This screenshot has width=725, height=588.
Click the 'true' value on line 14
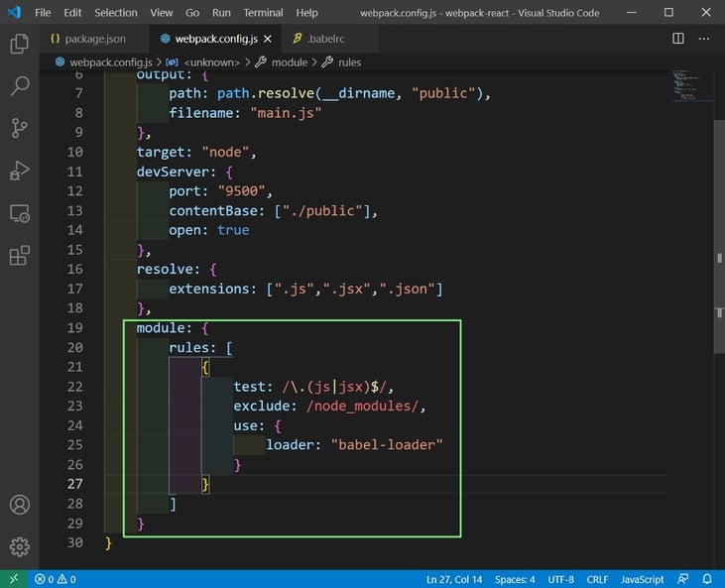pyautogui.click(x=233, y=230)
